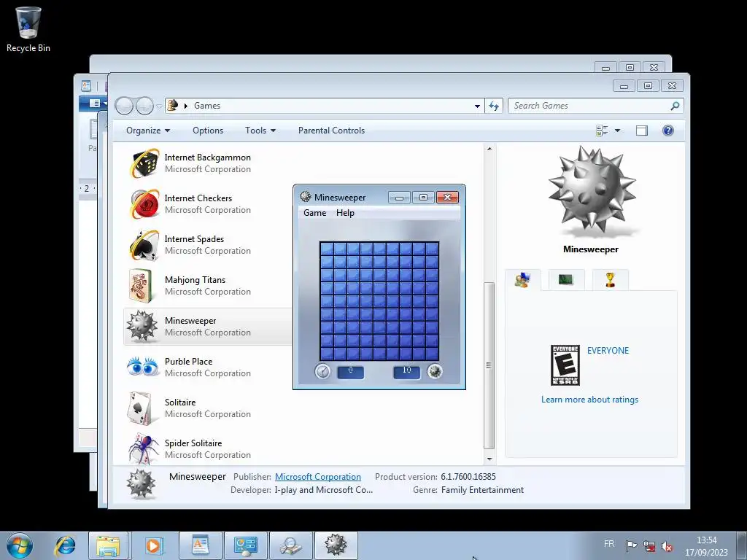Click the Back navigation button

point(124,106)
